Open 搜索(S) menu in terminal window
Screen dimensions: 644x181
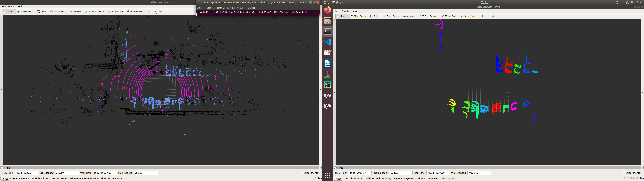click(x=231, y=8)
